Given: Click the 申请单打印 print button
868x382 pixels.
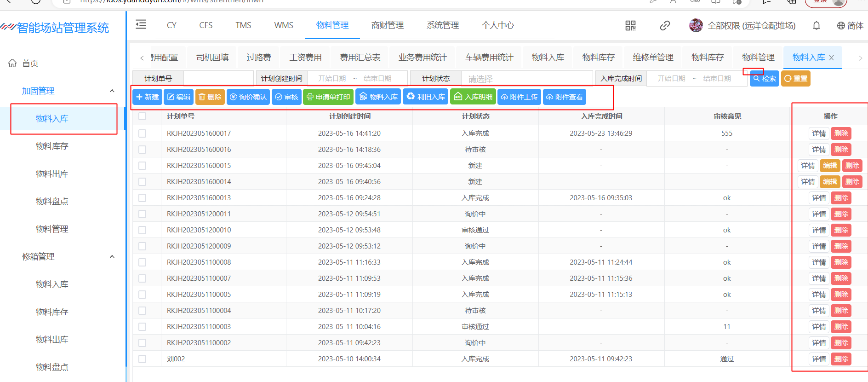Looking at the screenshot, I should 328,97.
